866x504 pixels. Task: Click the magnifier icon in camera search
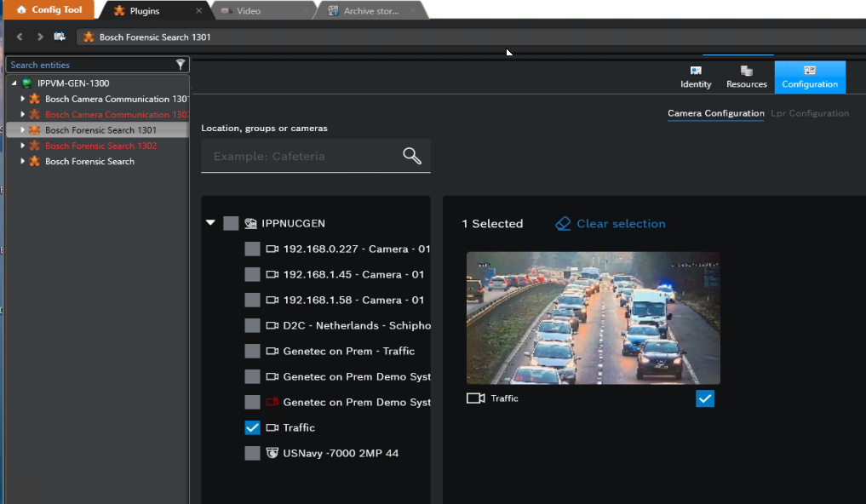412,156
